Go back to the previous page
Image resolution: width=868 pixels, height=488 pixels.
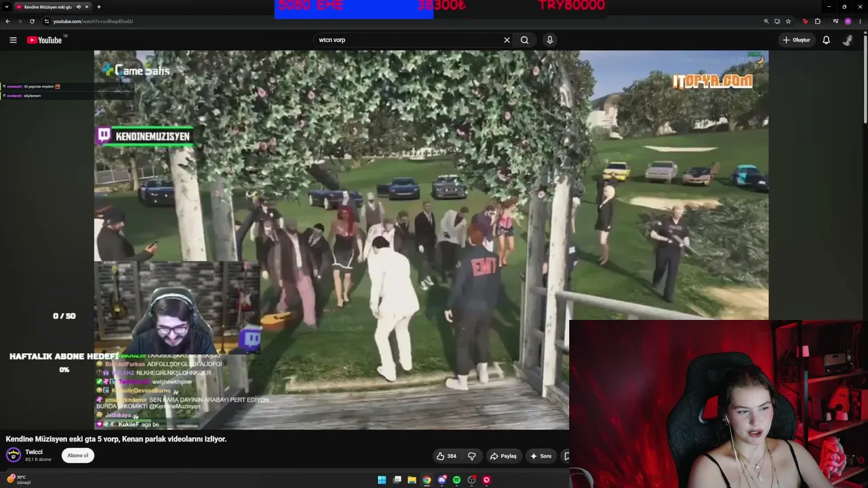(x=7, y=21)
